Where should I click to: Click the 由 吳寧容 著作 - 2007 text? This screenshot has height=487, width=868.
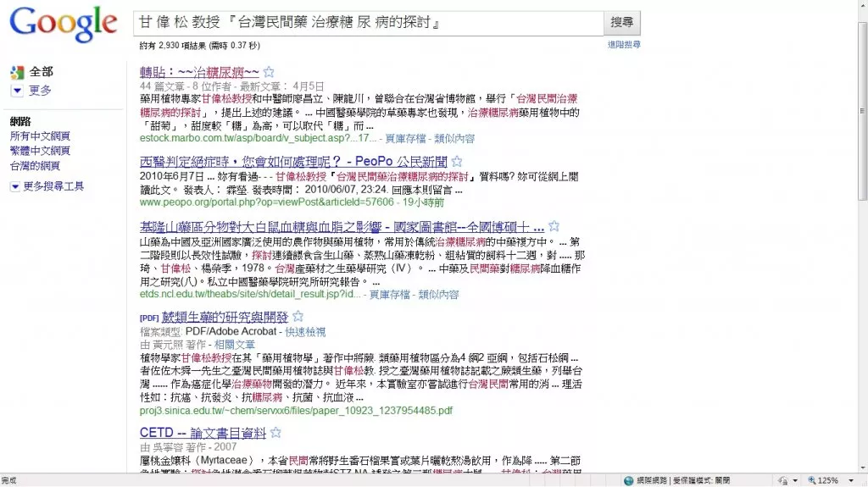(188, 447)
